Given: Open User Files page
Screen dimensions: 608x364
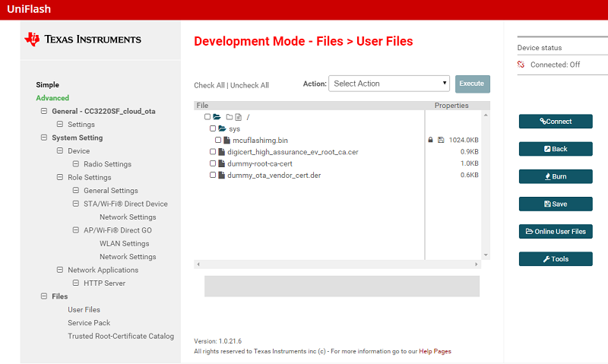Looking at the screenshot, I should tap(84, 310).
